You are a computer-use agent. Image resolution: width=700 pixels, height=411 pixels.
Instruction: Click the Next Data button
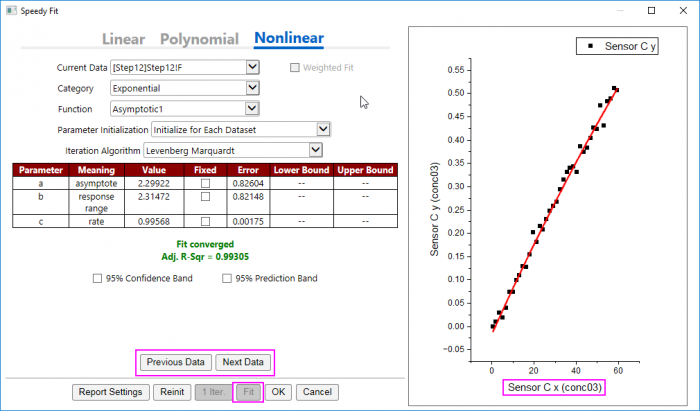click(x=243, y=362)
